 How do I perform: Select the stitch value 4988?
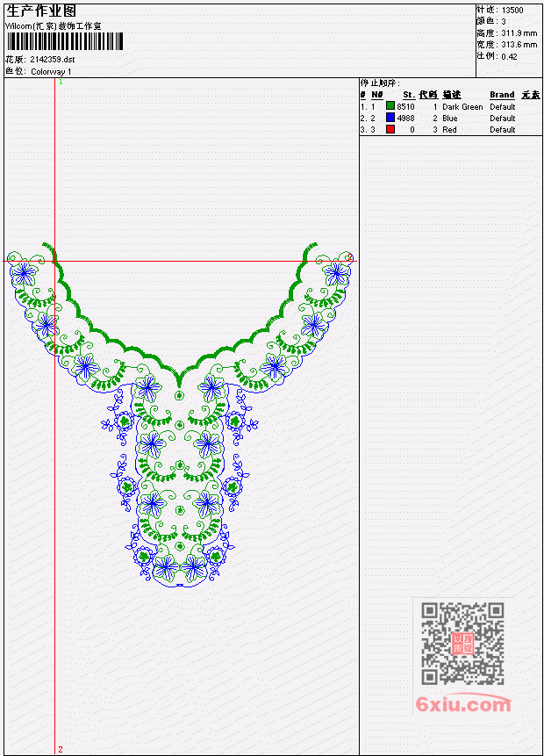pyautogui.click(x=405, y=119)
